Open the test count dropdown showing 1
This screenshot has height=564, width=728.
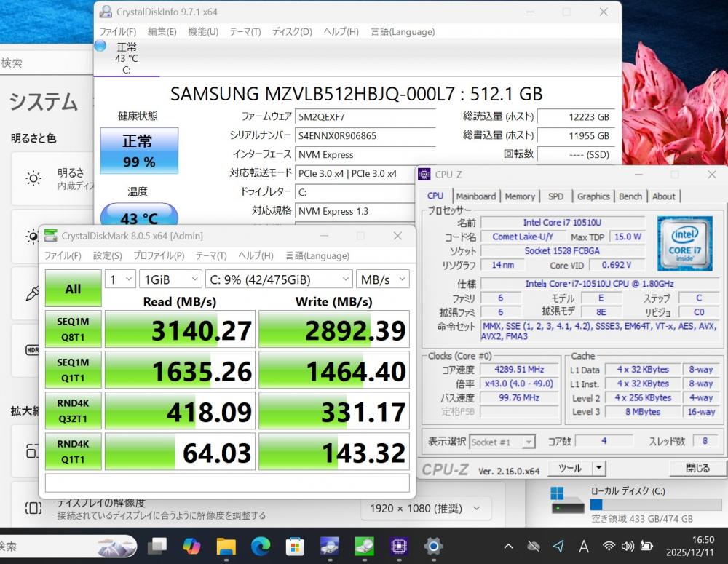(x=120, y=279)
